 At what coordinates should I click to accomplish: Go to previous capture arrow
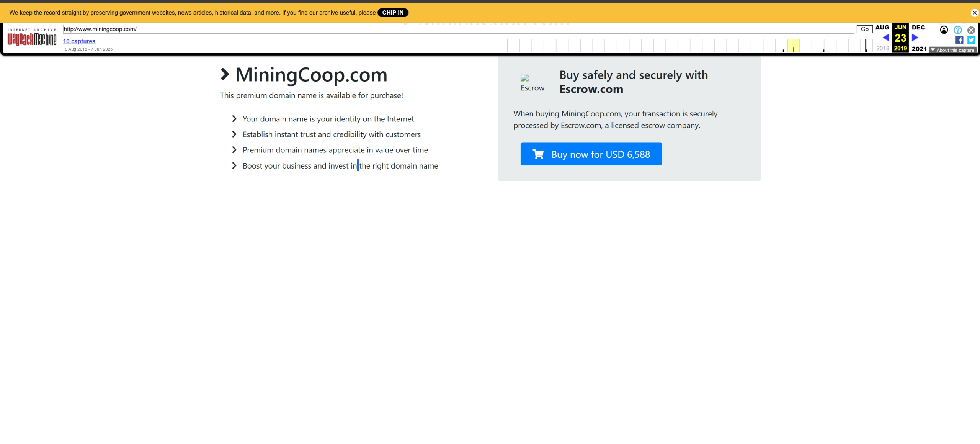coord(885,38)
